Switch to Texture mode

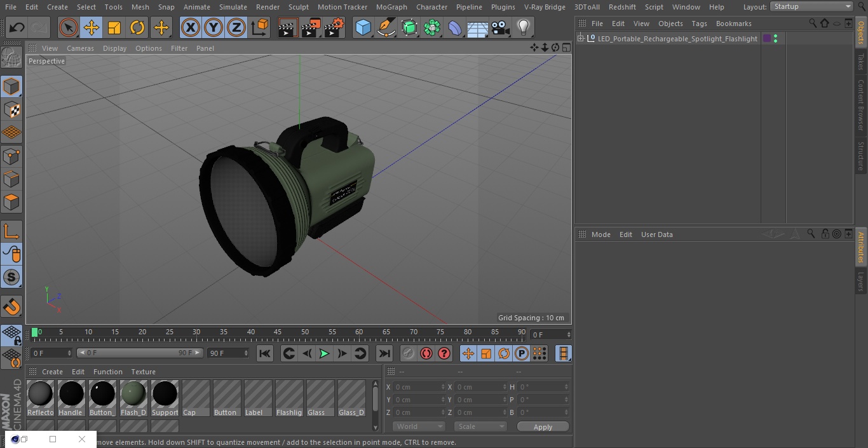coord(11,109)
